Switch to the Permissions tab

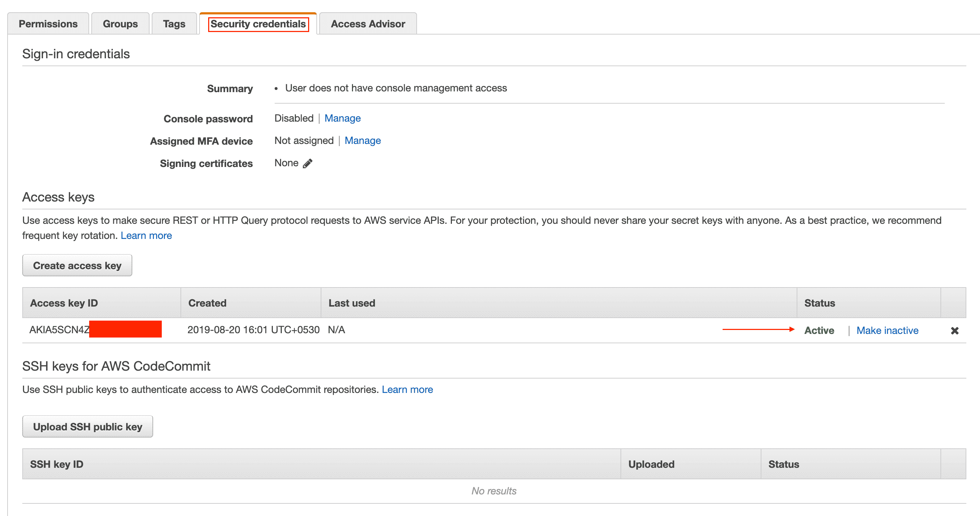48,24
